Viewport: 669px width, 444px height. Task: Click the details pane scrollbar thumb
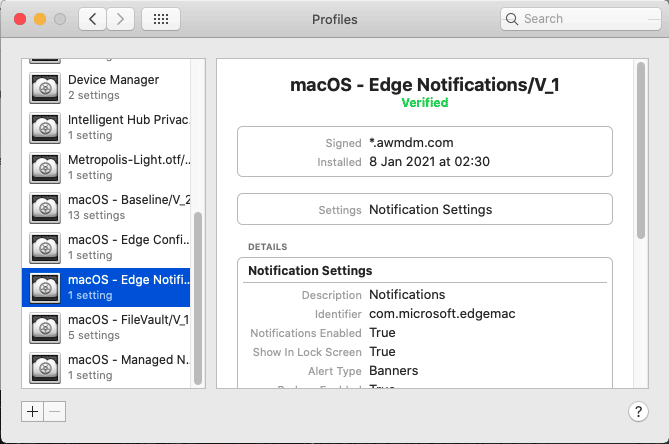(x=641, y=150)
